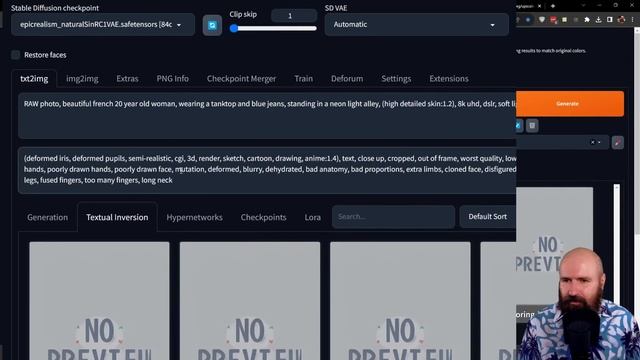Refresh the Stable Diffusion checkpoint list
Image resolution: width=640 pixels, height=360 pixels.
coord(212,25)
